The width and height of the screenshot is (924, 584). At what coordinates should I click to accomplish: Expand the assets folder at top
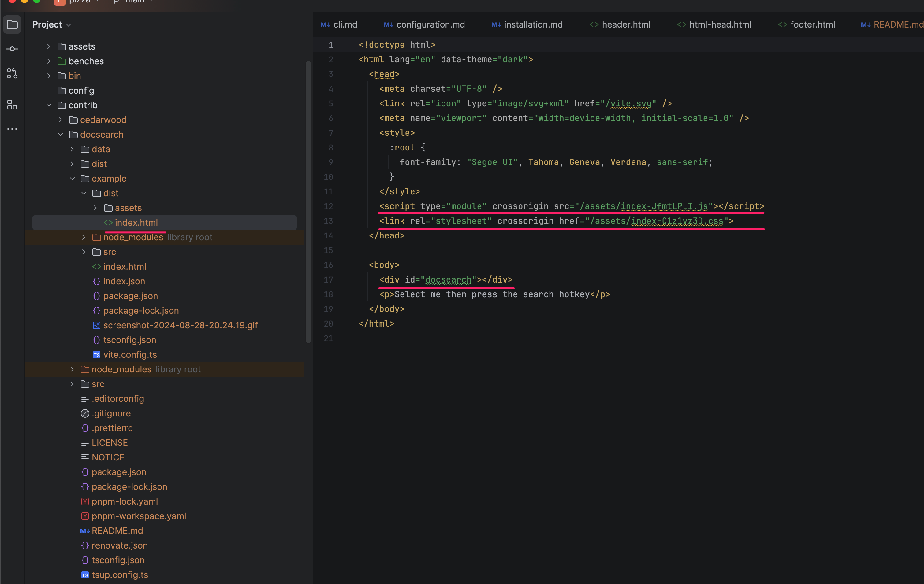tap(49, 46)
